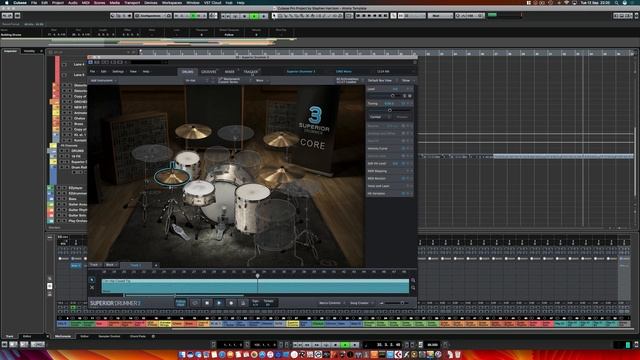
Task: Adjust the Tuning slider knob
Action: pos(390,110)
